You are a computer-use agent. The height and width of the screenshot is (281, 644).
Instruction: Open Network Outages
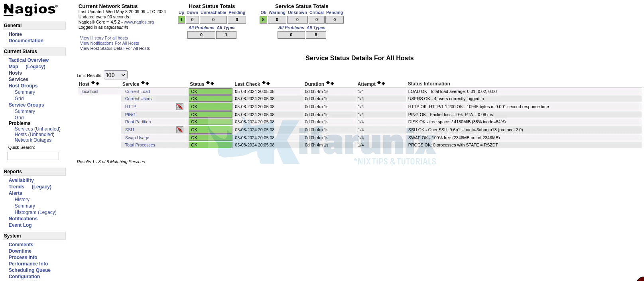coord(33,140)
